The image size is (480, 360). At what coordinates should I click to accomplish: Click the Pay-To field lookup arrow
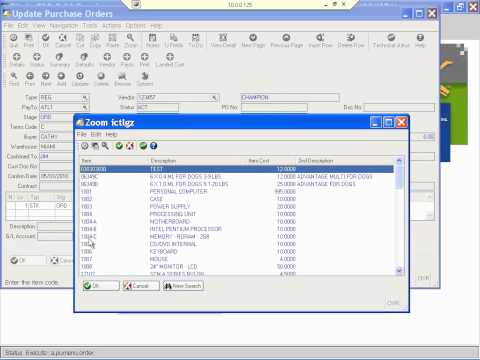click(x=85, y=107)
